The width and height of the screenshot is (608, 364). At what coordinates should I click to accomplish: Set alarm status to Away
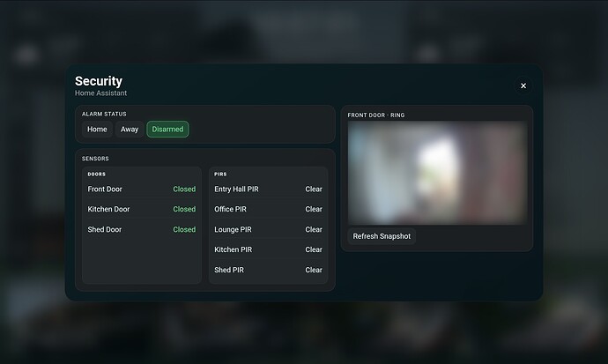click(x=130, y=129)
